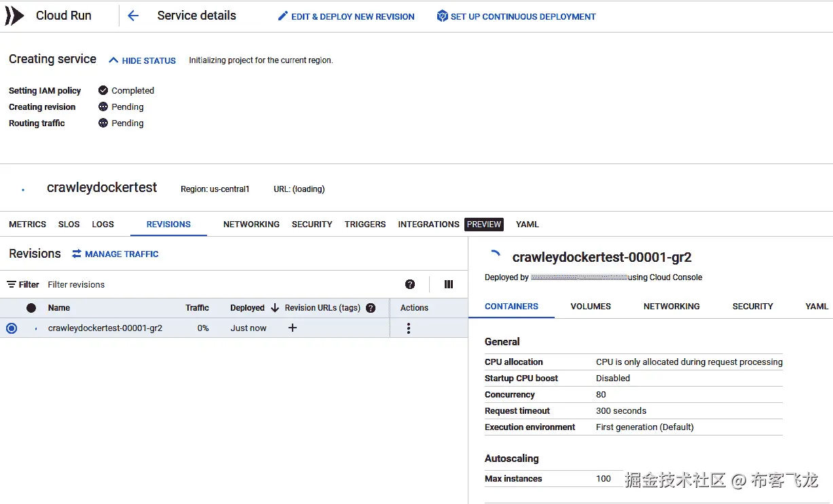The image size is (833, 504).
Task: Click the Completed checkmark status icon
Action: (x=103, y=90)
